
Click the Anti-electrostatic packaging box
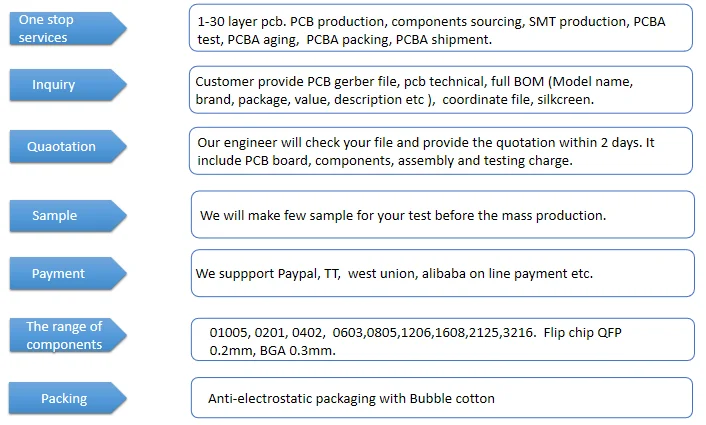pos(440,398)
